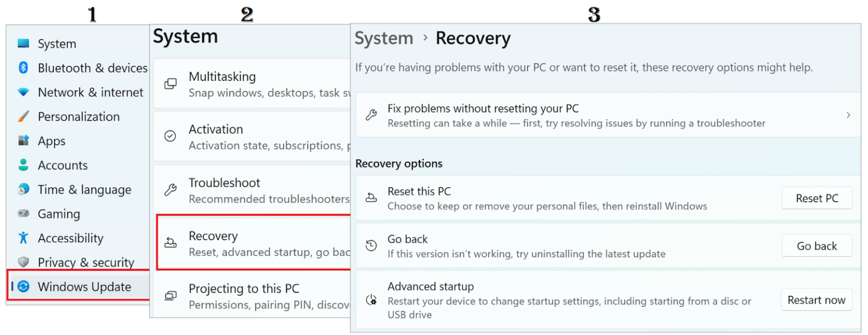Click the Gaming controller icon

click(23, 214)
